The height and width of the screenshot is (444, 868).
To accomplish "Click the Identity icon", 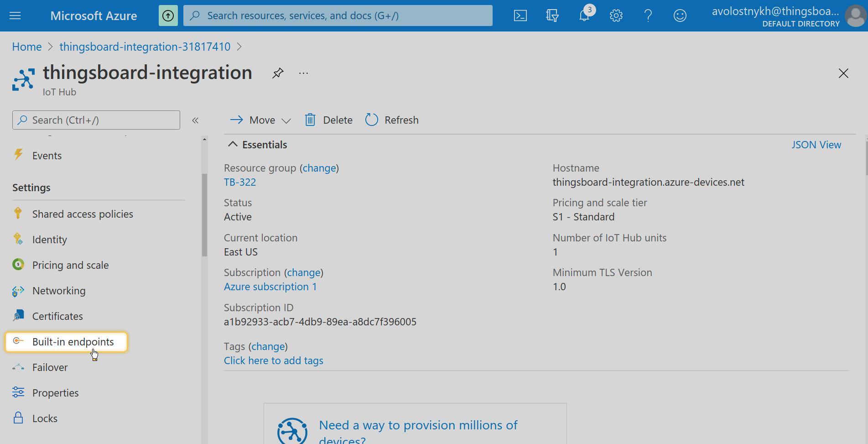I will [x=18, y=239].
